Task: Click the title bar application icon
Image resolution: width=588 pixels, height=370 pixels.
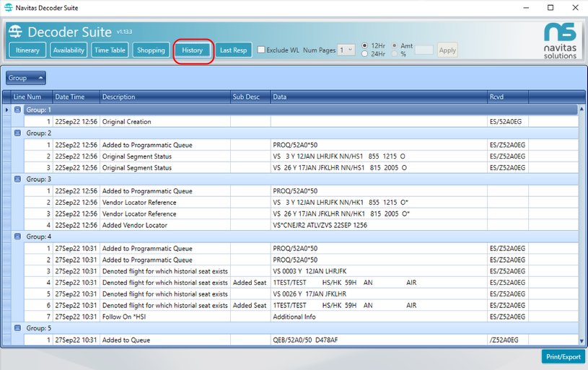Action: (8, 7)
